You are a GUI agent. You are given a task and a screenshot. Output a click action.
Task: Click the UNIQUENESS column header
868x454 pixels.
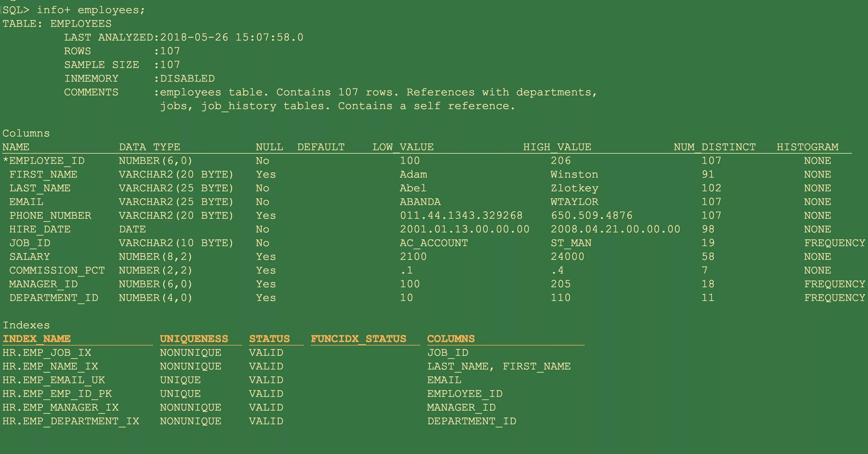[x=194, y=339]
